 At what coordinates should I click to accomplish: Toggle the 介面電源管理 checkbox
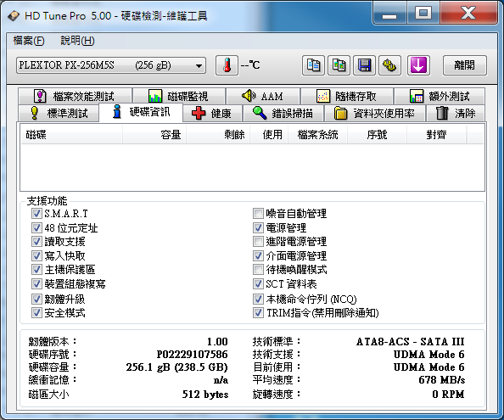pos(258,255)
